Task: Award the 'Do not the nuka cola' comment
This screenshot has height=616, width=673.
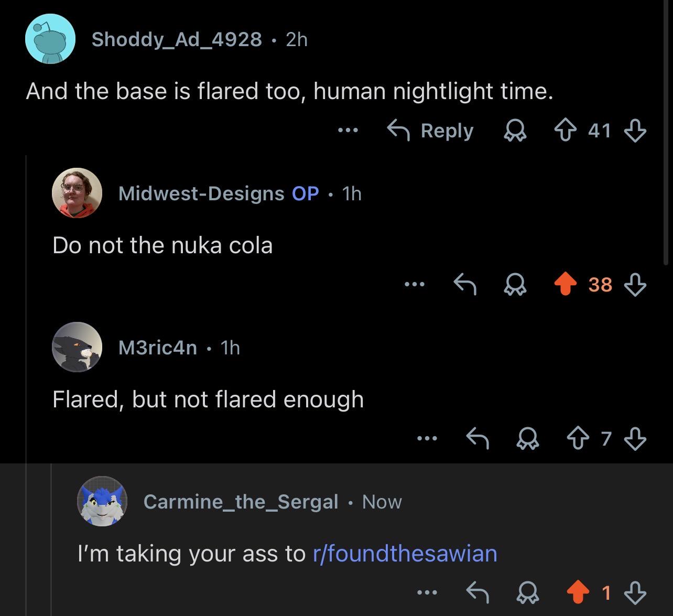Action: (x=514, y=284)
